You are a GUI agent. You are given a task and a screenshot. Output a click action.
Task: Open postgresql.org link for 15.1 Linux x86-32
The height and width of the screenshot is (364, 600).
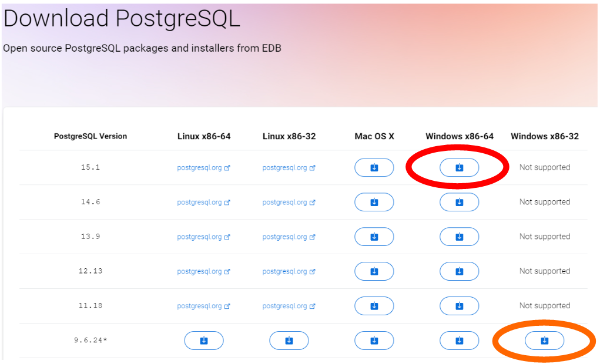(289, 168)
